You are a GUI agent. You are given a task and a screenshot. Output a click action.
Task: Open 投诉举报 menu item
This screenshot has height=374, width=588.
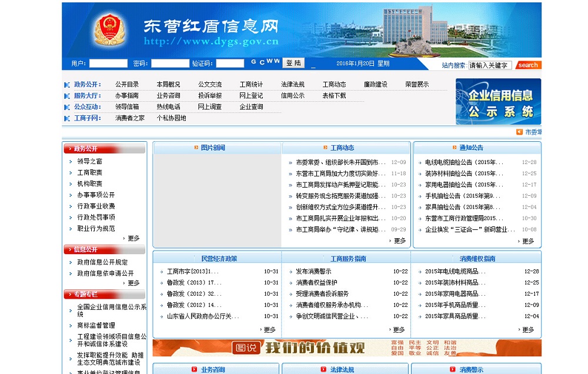(x=210, y=96)
